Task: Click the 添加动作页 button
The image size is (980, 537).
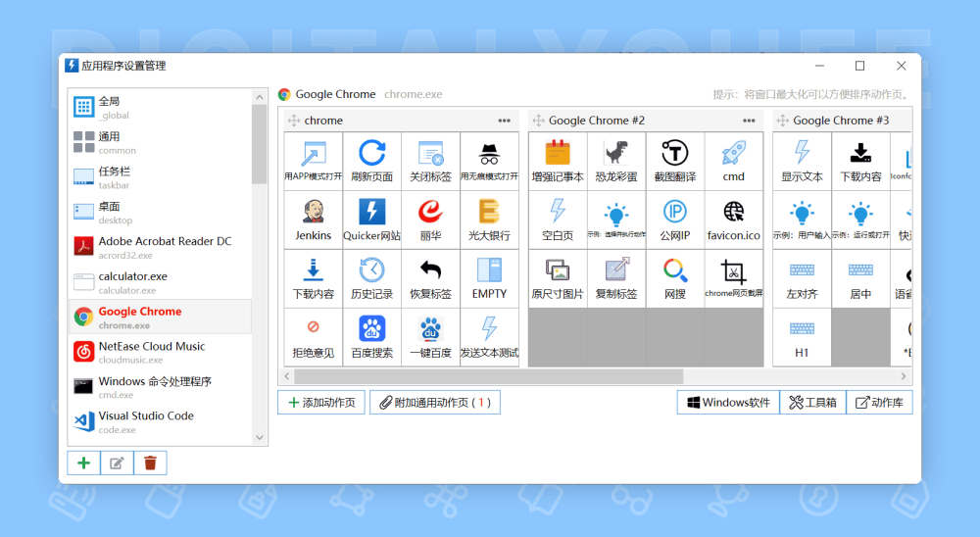Action: click(321, 403)
